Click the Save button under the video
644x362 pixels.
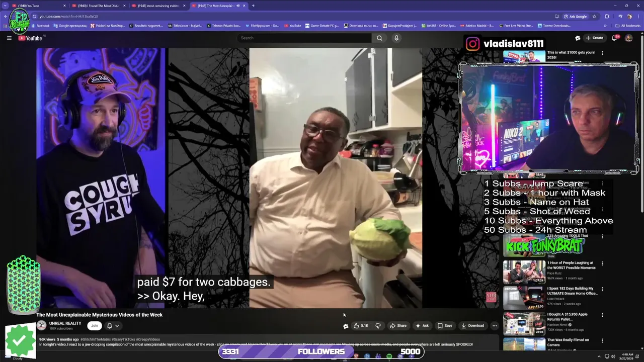[x=445, y=326]
